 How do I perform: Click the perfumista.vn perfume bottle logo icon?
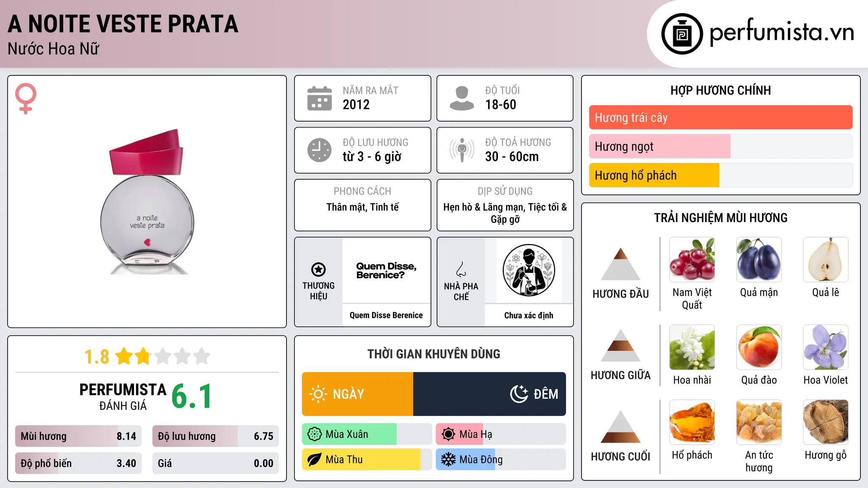tap(682, 34)
